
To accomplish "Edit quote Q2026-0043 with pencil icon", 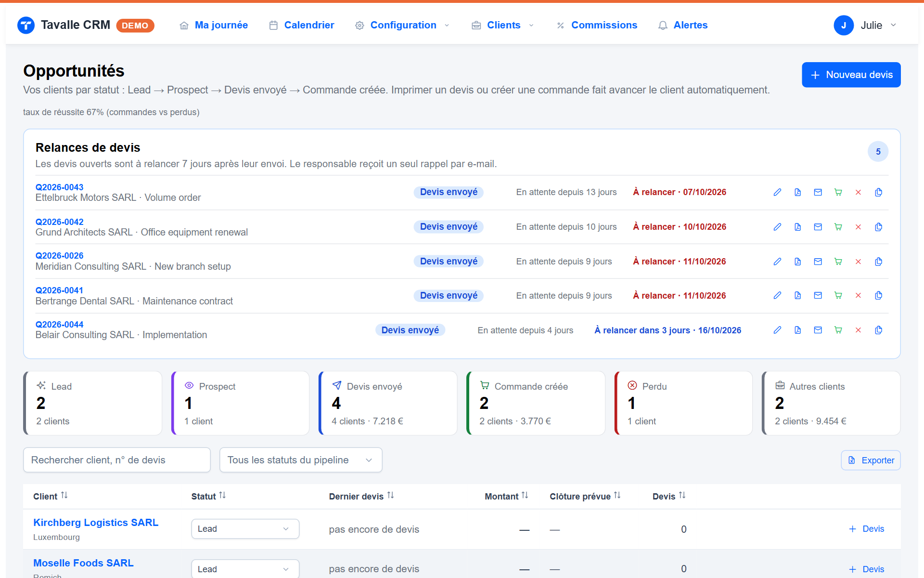I will tap(777, 192).
